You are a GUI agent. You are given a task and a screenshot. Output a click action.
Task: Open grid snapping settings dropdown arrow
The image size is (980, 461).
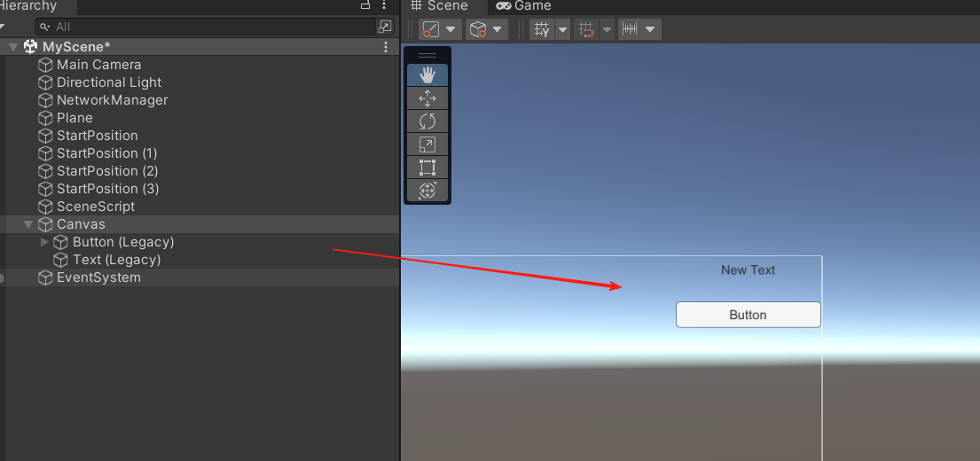(x=607, y=29)
